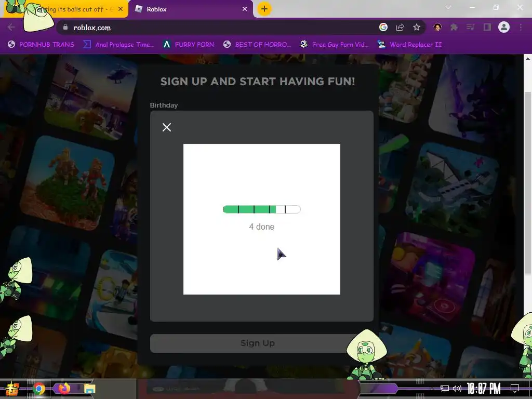Viewport: 532px width, 399px height.
Task: Open the media controls icon
Action: pos(471,27)
